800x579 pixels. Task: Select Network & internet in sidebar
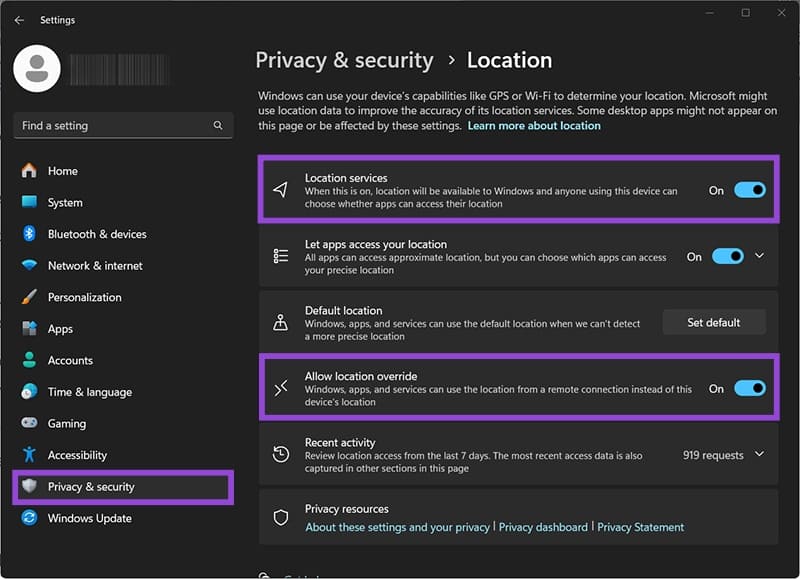click(x=122, y=265)
